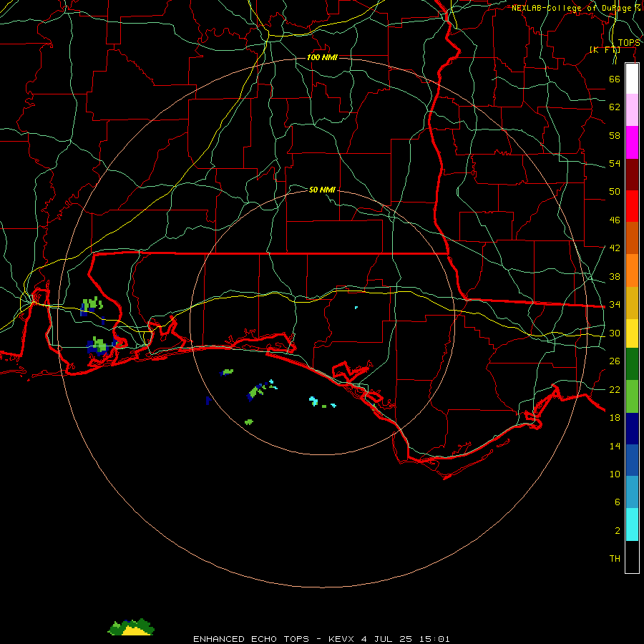
Task: Select the 30 scale label
Action: [x=615, y=333]
